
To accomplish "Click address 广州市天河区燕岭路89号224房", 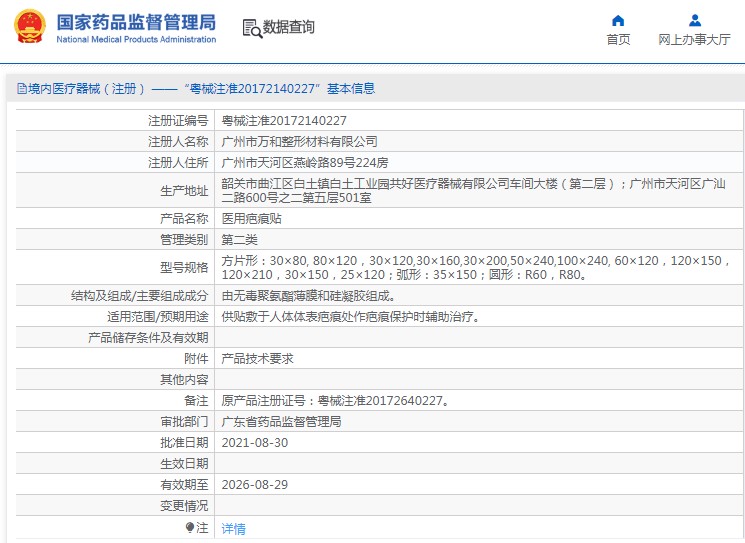I will (305, 162).
